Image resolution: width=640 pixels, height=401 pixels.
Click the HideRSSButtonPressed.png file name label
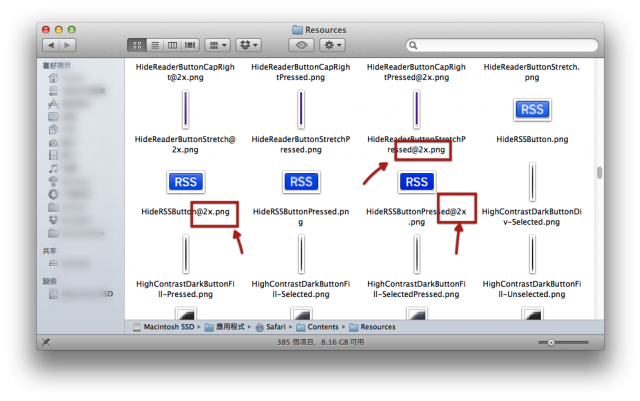click(301, 217)
